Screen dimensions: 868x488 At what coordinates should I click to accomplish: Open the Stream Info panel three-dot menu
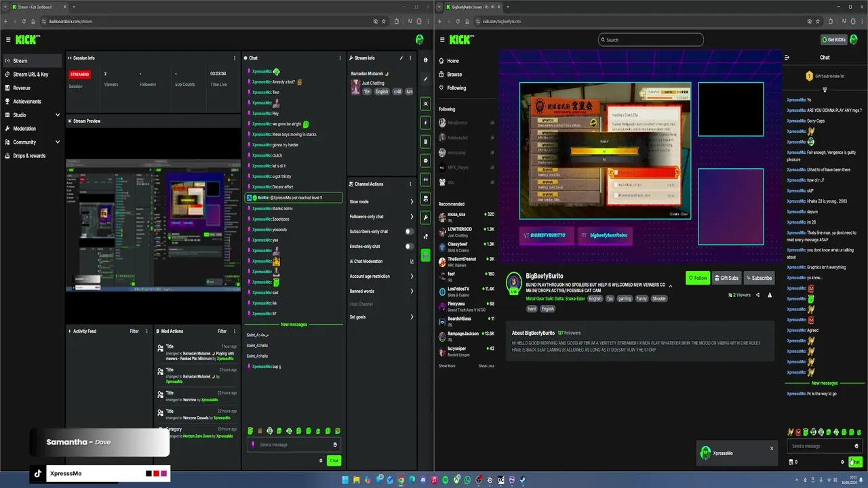click(410, 58)
